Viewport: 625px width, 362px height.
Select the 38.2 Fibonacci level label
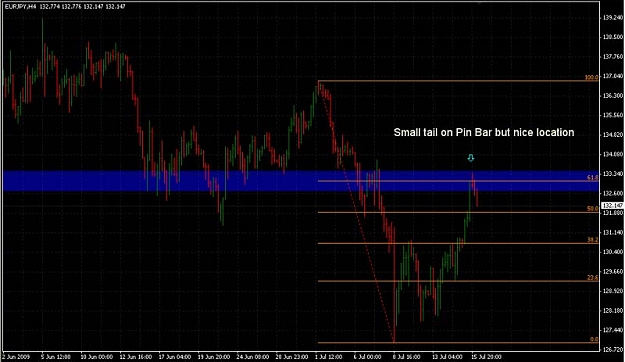[593, 240]
